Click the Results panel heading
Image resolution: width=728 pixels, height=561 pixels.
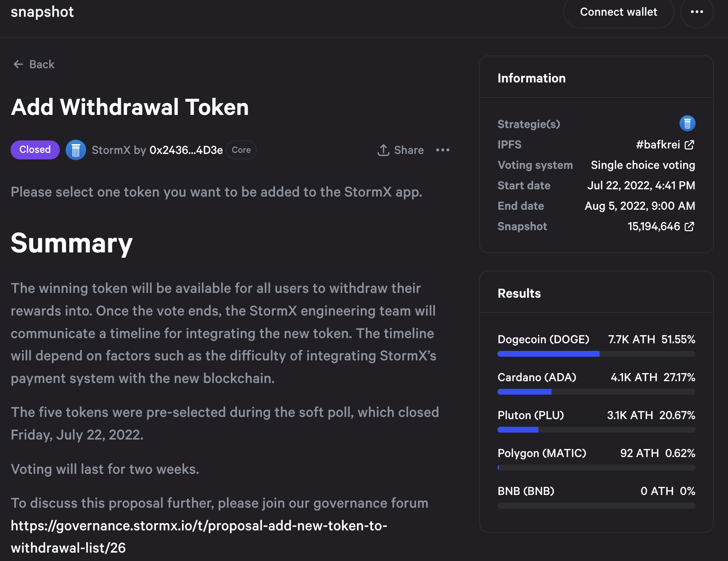pyautogui.click(x=519, y=293)
